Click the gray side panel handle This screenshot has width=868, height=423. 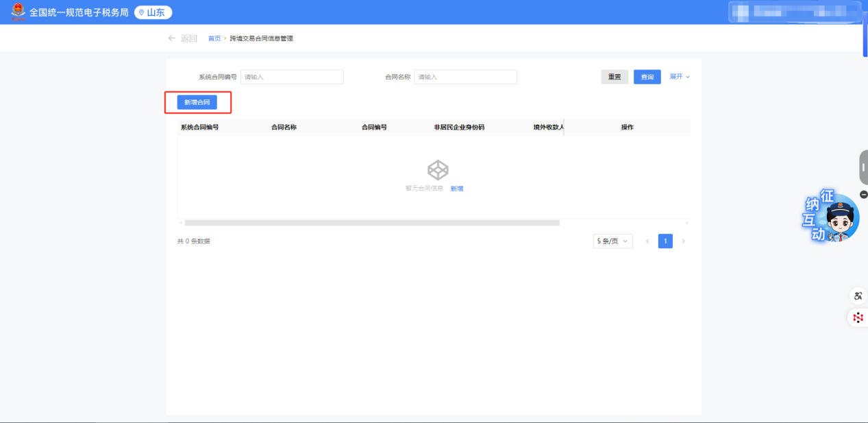(864, 167)
